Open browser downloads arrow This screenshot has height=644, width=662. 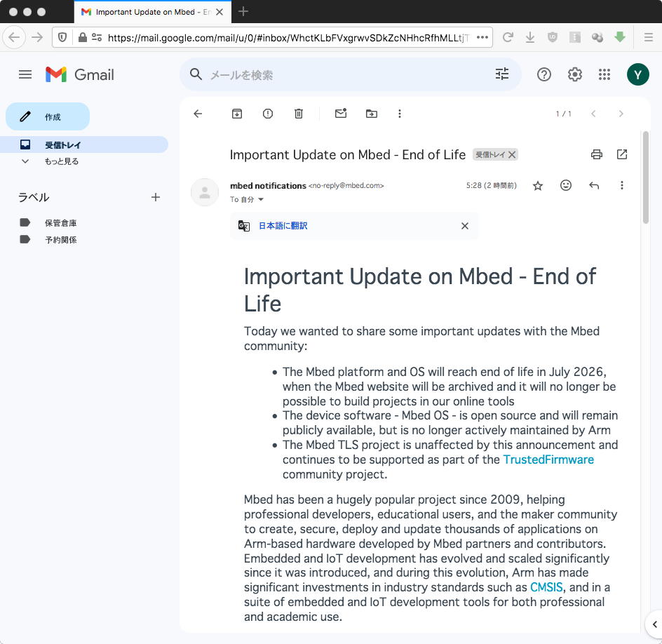coord(530,38)
